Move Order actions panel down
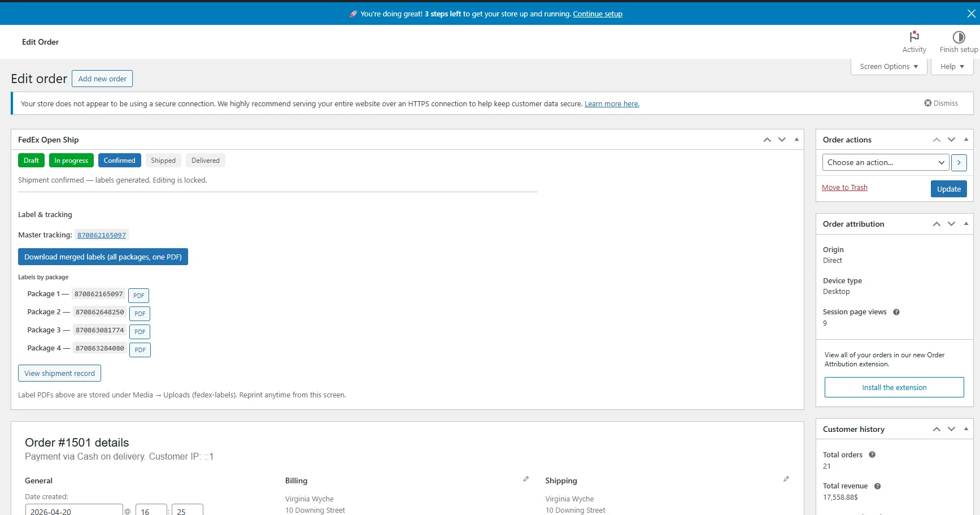Screen dimensions: 980x515 point(951,140)
